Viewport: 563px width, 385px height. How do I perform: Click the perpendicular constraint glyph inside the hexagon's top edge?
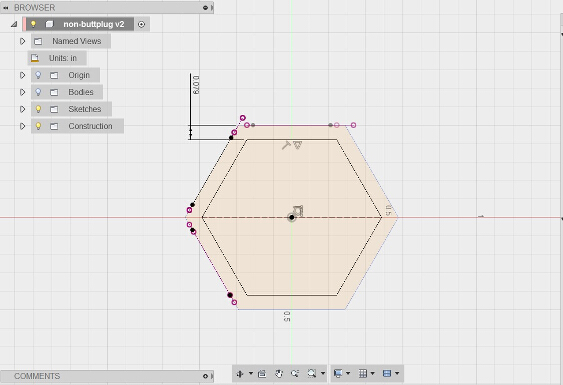click(x=286, y=145)
